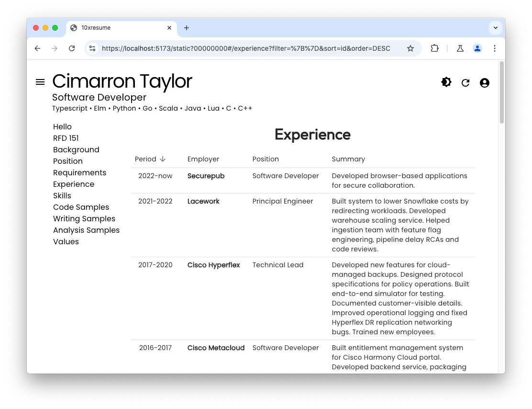Click the browser back arrow icon

[37, 48]
